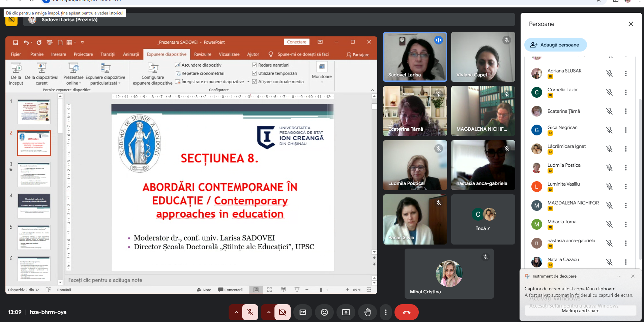The image size is (644, 322).
Task: Close the Persoane side panel
Action: point(631,24)
